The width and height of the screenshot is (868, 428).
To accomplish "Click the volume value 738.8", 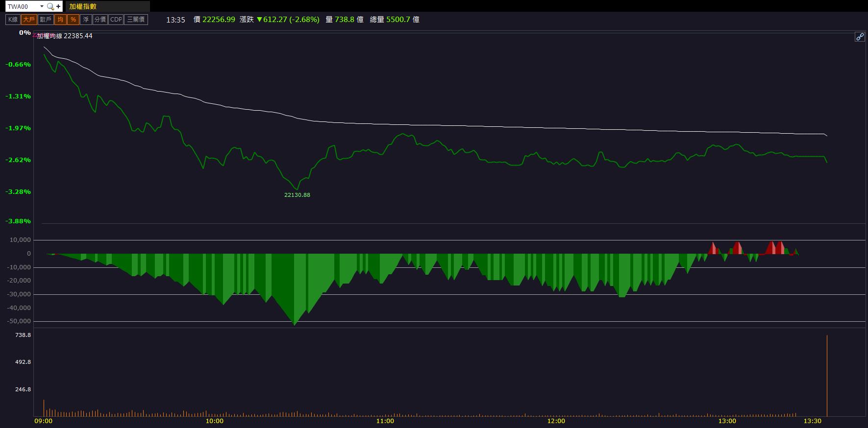I will [x=345, y=20].
